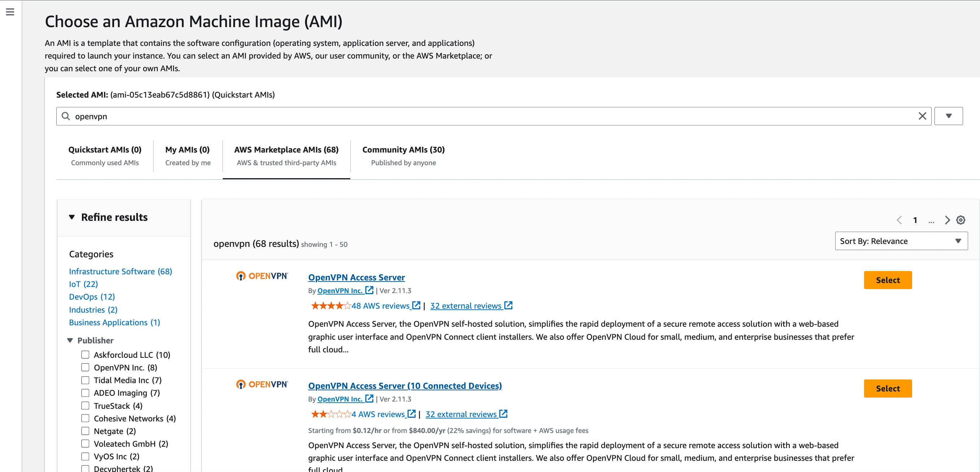Check the Askforcloud LLC publisher filter
The image size is (980, 472).
click(85, 355)
